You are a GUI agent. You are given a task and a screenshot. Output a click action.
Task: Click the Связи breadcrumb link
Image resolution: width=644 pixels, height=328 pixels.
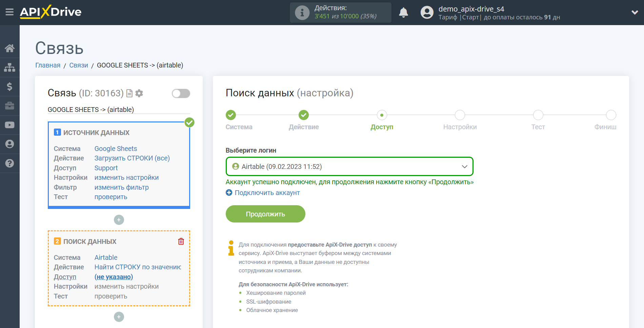(79, 65)
